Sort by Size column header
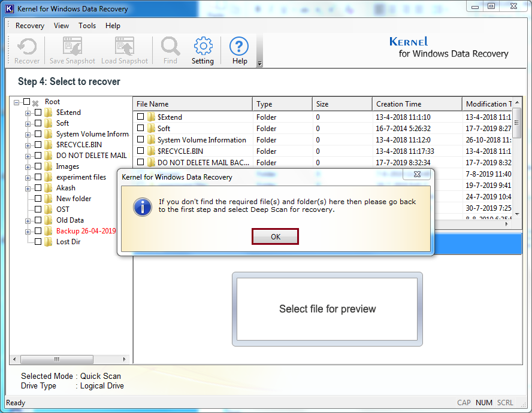Image resolution: width=532 pixels, height=413 pixels. point(342,104)
